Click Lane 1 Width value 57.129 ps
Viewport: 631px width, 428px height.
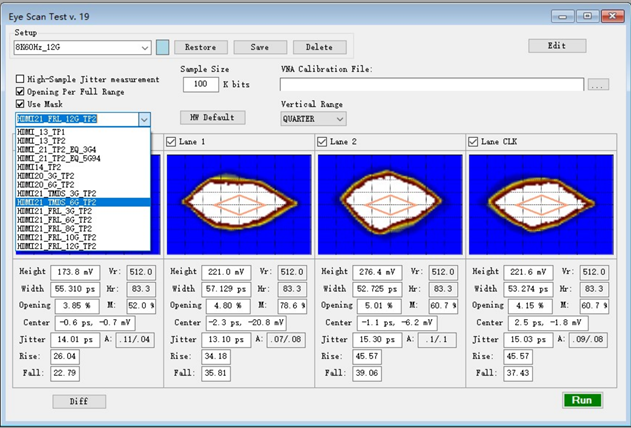[x=226, y=289]
